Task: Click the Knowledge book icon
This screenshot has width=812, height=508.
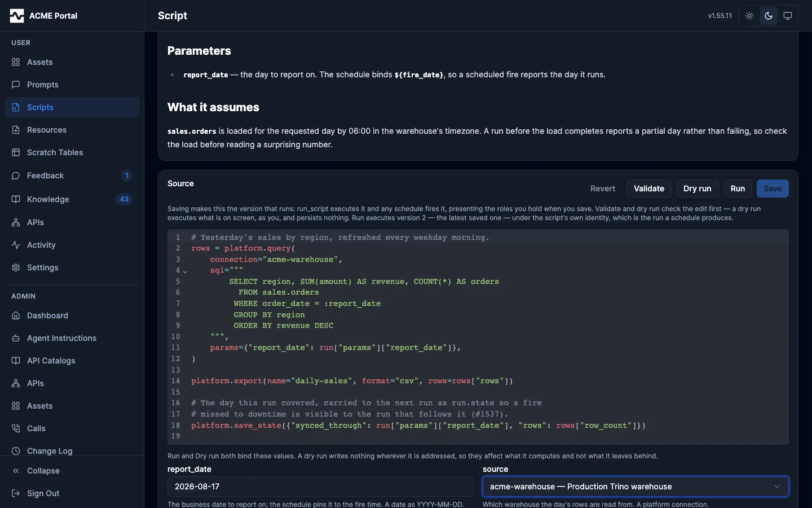Action: [16, 199]
